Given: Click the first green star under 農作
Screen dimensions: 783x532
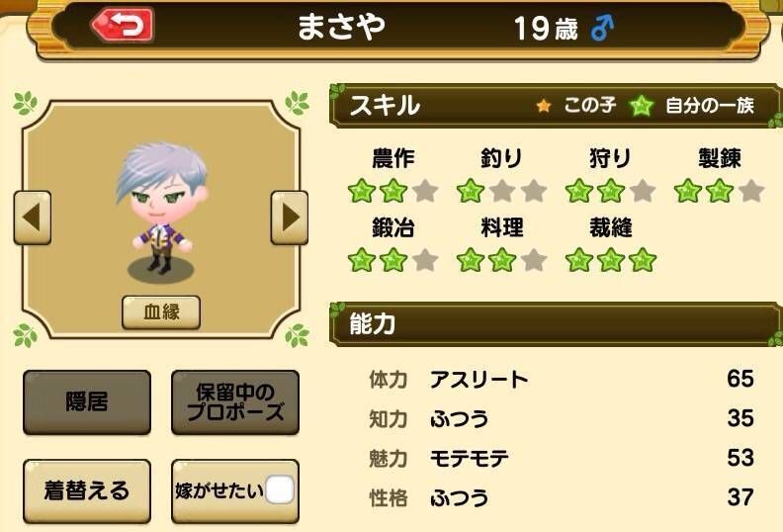Looking at the screenshot, I should (362, 190).
